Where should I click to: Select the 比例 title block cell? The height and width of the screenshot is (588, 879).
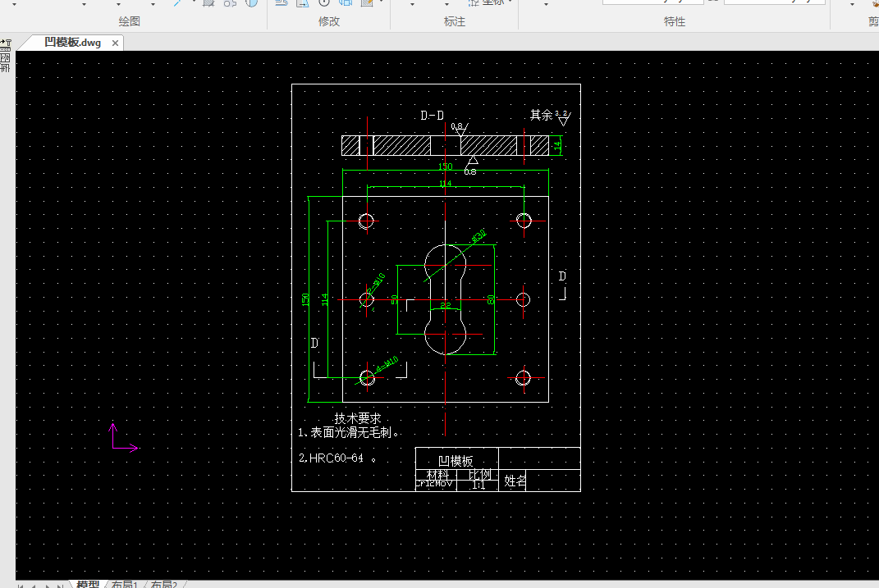pos(479,474)
